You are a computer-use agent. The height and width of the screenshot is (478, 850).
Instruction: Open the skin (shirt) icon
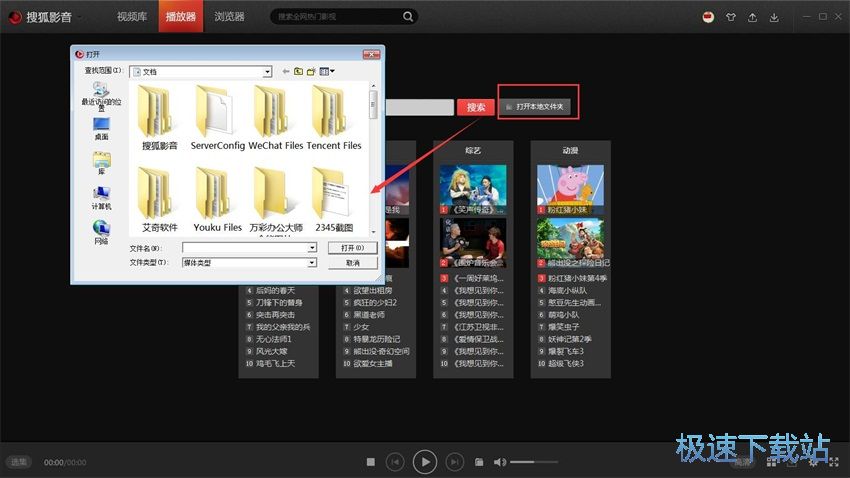pyautogui.click(x=731, y=17)
